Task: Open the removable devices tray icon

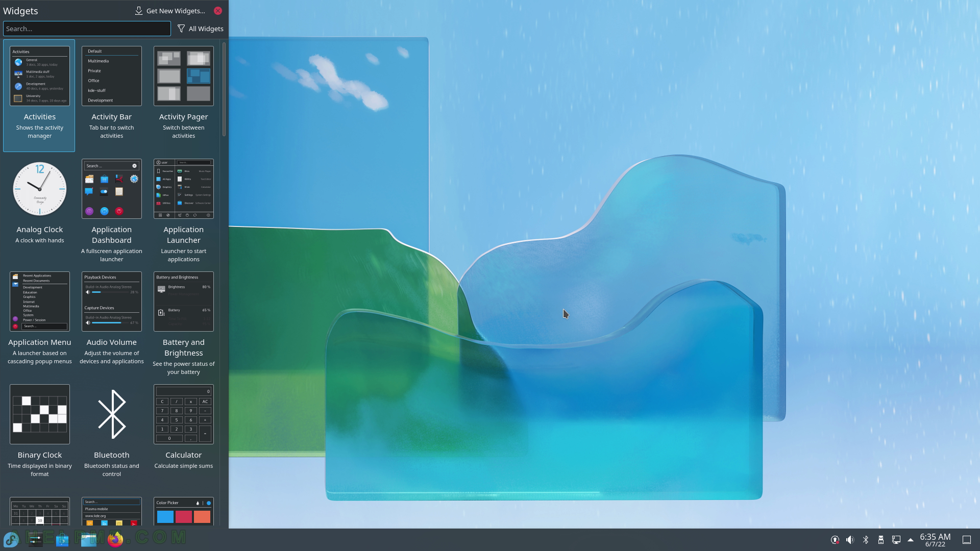Action: (880, 540)
